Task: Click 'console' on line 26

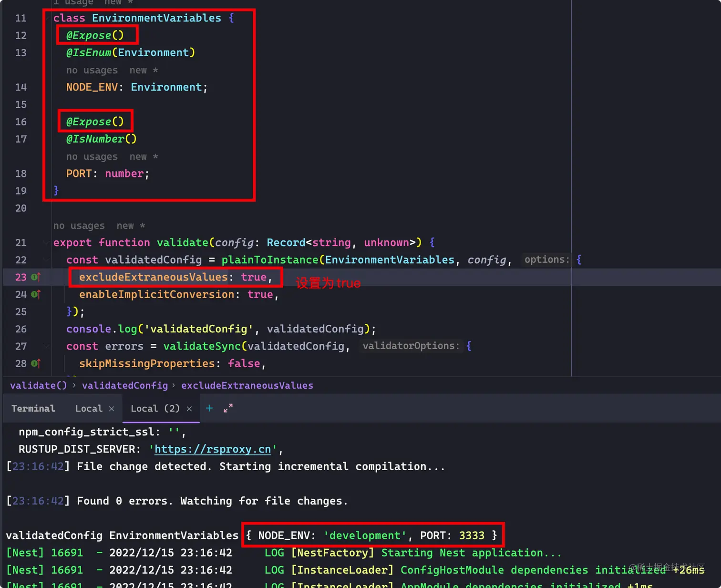Action: [89, 329]
